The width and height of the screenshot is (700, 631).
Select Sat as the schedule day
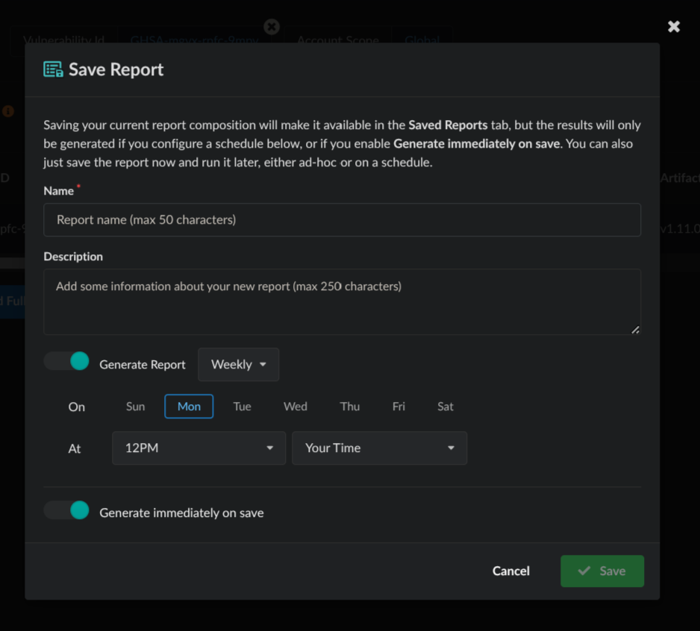coord(446,407)
